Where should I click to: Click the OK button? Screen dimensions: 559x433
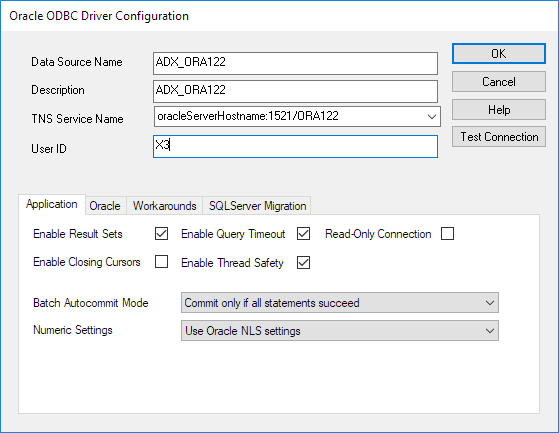pos(498,54)
